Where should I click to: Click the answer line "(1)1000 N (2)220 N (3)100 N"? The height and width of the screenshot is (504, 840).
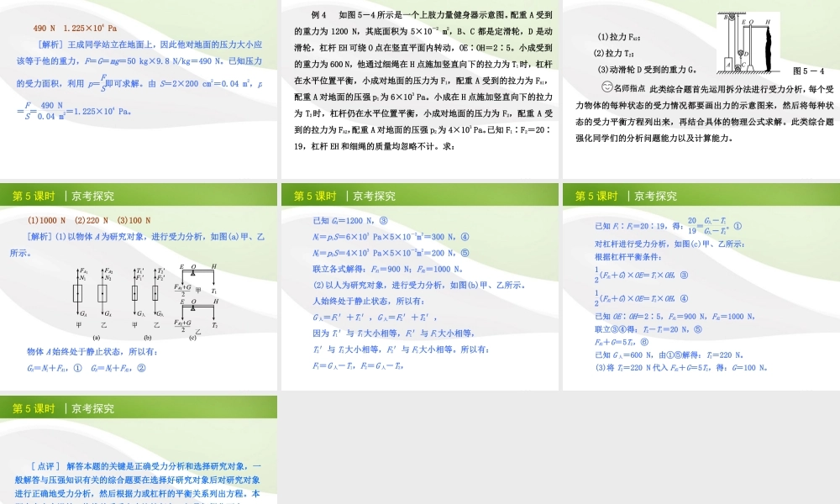pos(89,220)
